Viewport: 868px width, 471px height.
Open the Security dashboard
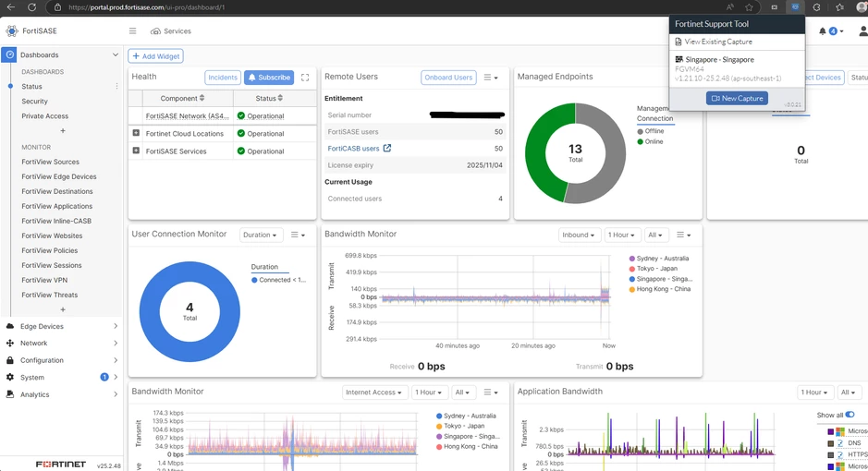click(x=34, y=102)
